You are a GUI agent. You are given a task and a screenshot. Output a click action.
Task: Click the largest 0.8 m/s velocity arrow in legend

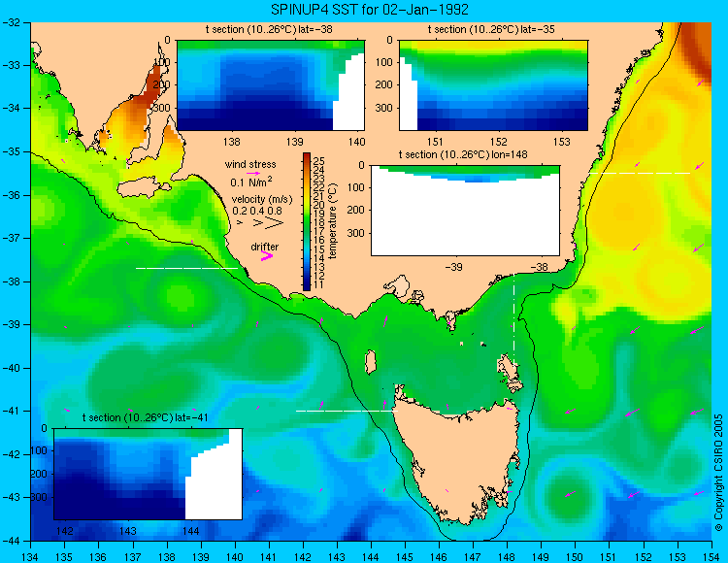point(274,223)
